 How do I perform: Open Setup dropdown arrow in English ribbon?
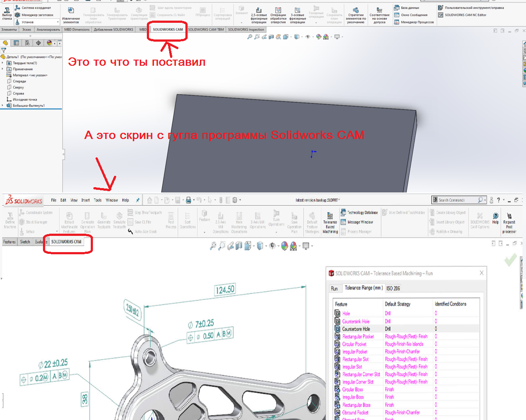pos(57,231)
